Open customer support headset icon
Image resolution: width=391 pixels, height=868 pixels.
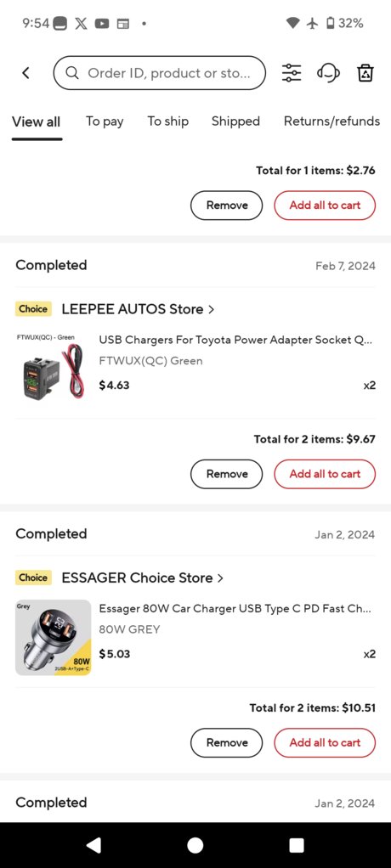point(328,72)
